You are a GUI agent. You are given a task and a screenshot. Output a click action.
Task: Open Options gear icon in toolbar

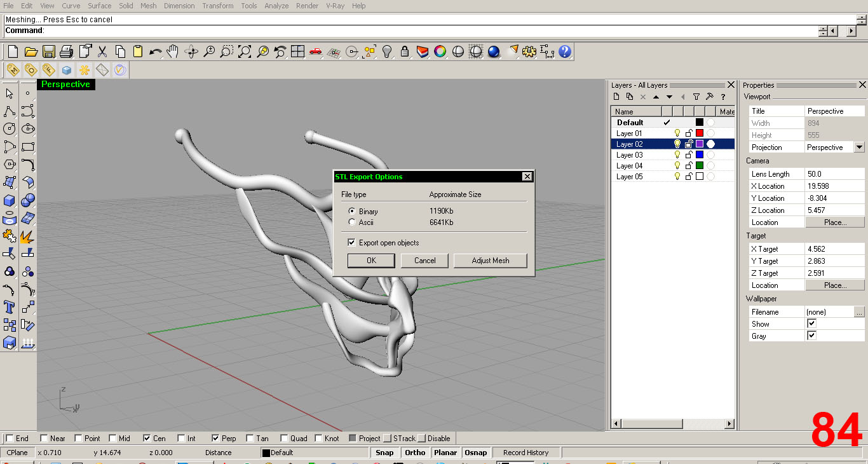[x=529, y=52]
